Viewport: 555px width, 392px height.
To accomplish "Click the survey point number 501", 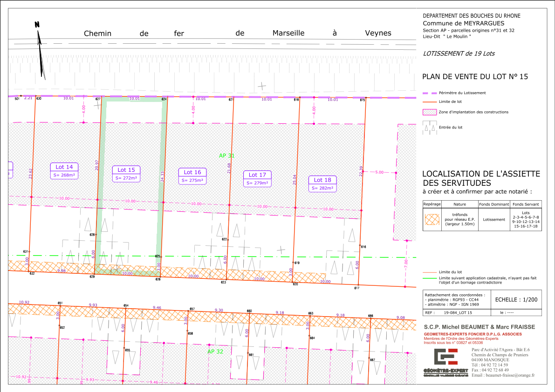I will (17, 99).
